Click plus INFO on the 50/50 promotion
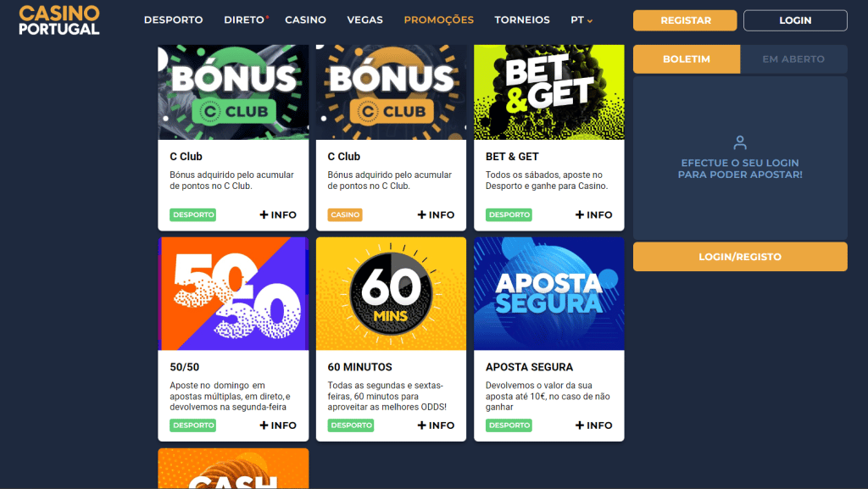 click(x=278, y=425)
